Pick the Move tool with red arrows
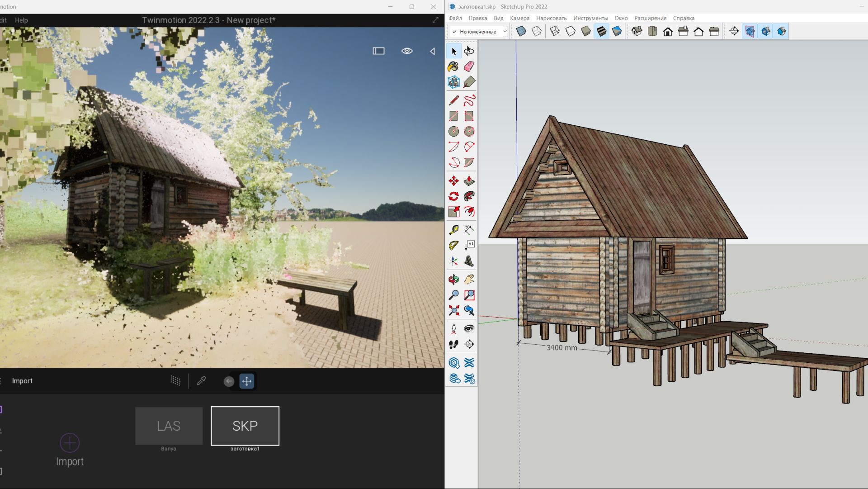This screenshot has width=868, height=489. pos(453,181)
